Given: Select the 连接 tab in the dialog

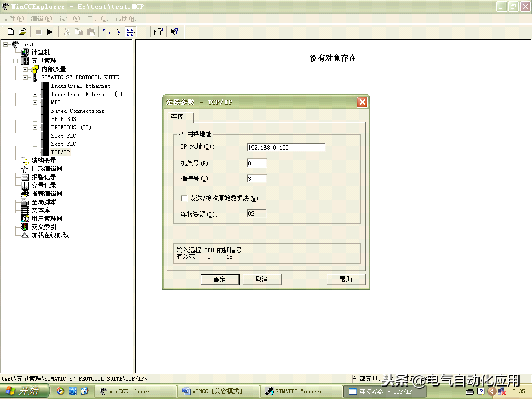Looking at the screenshot, I should tap(177, 117).
